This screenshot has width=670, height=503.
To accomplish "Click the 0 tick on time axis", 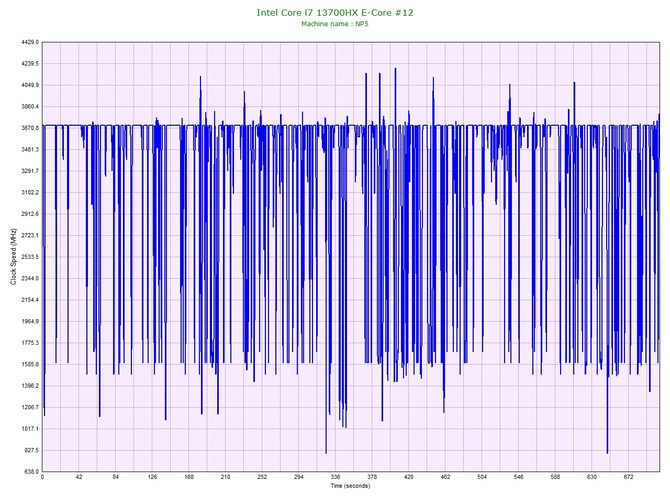I will [42, 477].
